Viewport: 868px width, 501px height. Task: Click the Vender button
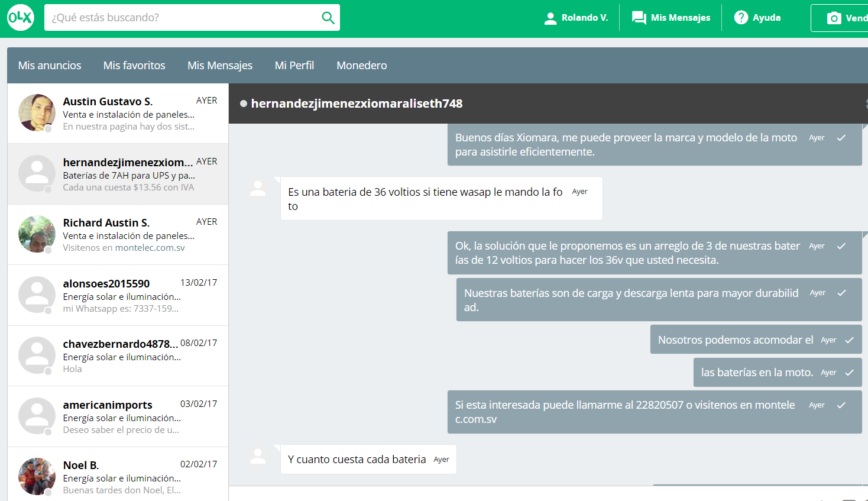point(840,18)
